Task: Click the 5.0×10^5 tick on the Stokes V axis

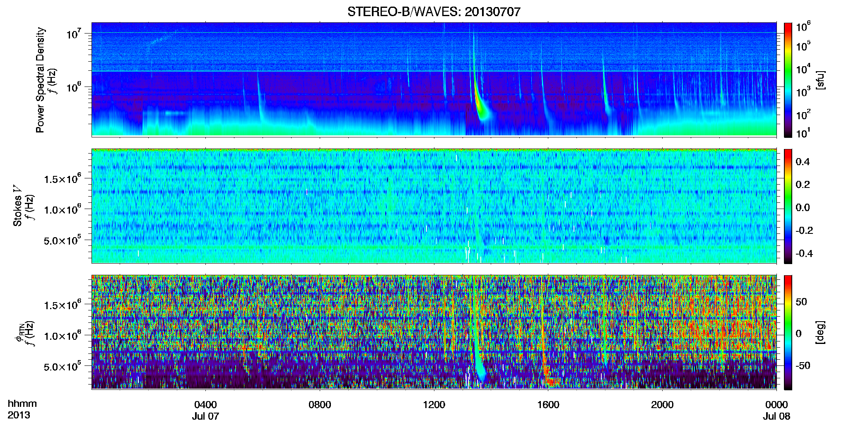Action: (62, 240)
